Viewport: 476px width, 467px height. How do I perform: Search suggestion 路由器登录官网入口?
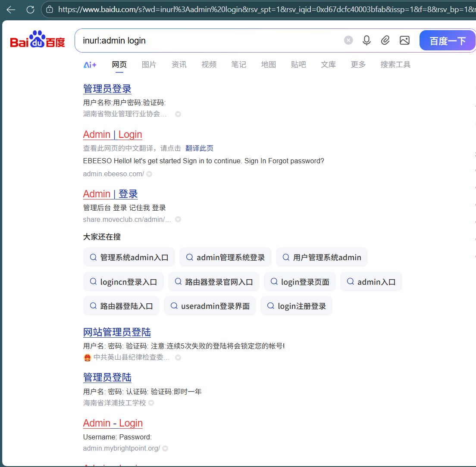click(x=214, y=282)
